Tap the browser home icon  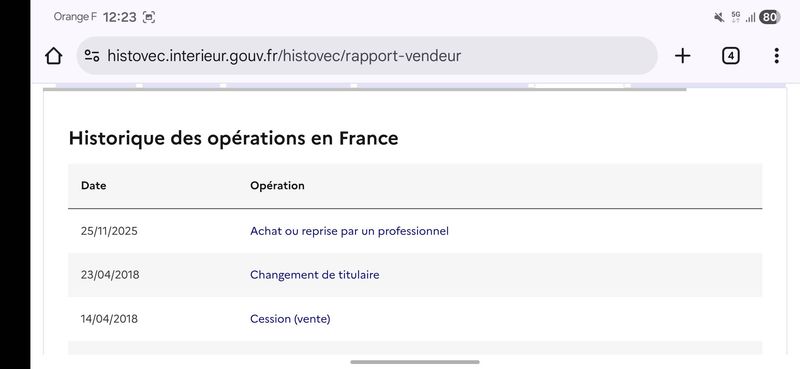54,56
